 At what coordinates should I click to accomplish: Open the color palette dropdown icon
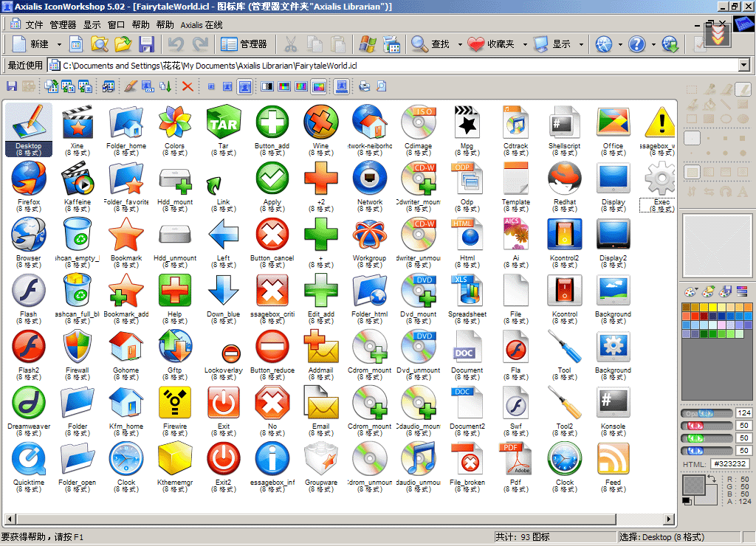tap(691, 291)
